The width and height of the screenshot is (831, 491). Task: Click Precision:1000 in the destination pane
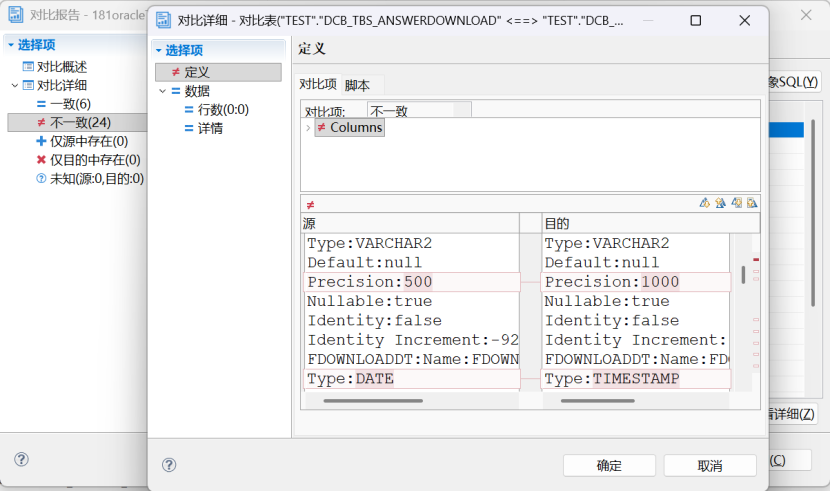612,282
